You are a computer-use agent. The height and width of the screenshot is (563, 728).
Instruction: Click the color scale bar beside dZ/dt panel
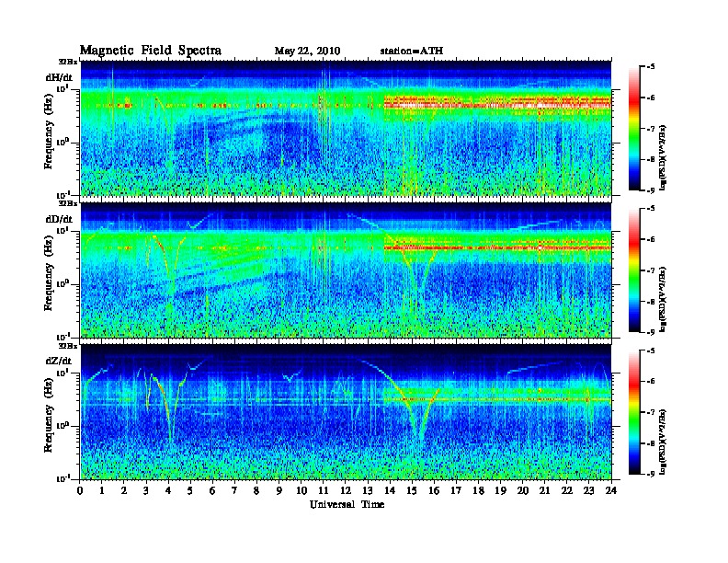point(634,412)
